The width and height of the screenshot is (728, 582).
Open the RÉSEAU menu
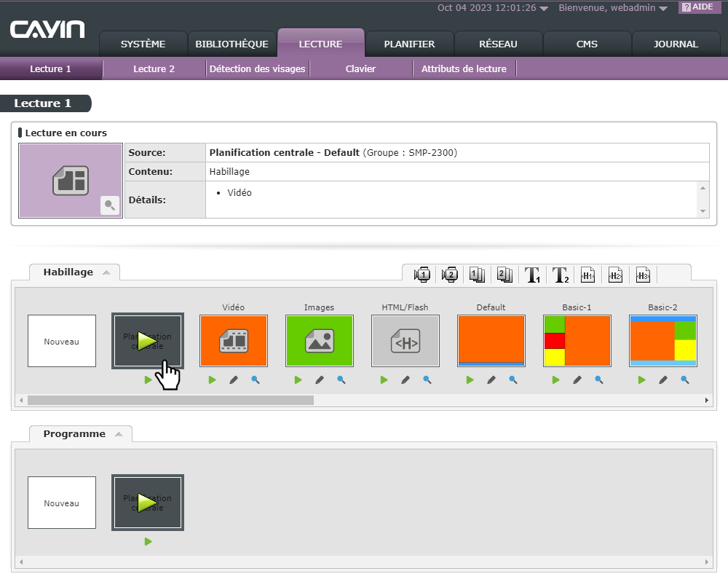pos(498,44)
